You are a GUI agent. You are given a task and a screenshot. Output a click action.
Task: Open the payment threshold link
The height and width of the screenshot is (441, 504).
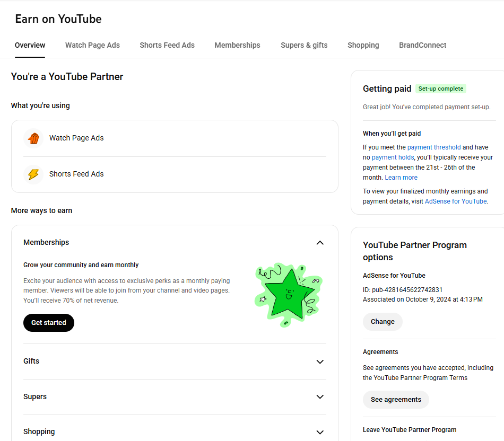[x=434, y=147]
